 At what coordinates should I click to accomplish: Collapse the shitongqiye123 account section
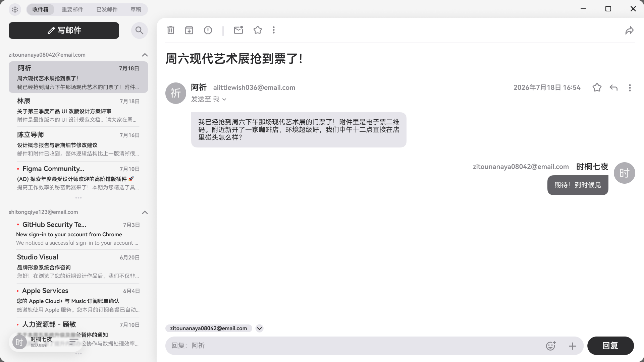point(145,213)
